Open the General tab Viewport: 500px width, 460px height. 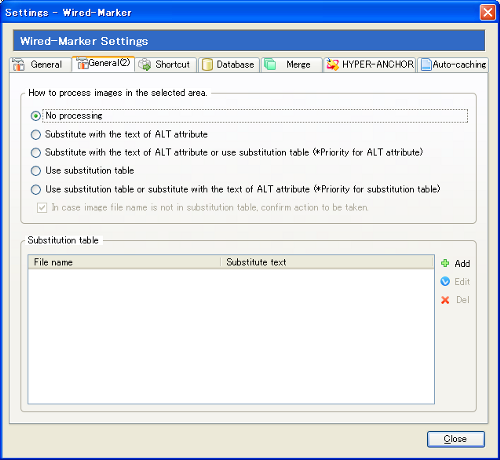tap(41, 65)
